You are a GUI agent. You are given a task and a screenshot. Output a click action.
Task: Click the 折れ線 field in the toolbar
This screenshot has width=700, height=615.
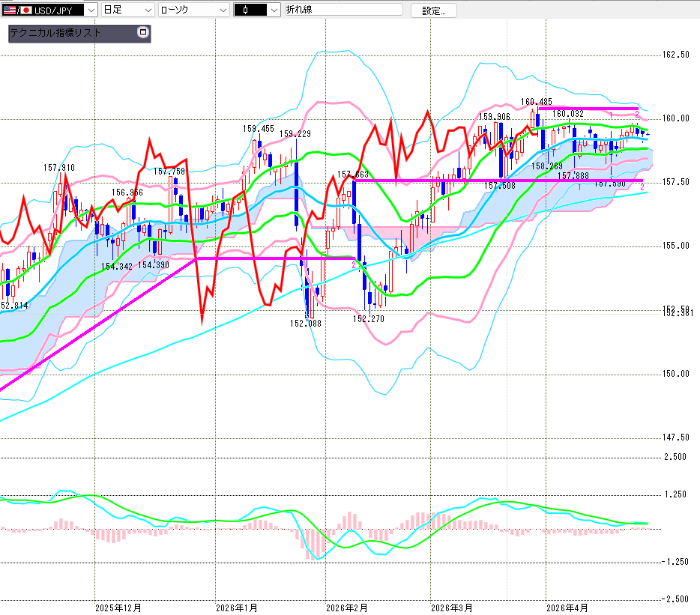coord(342,10)
